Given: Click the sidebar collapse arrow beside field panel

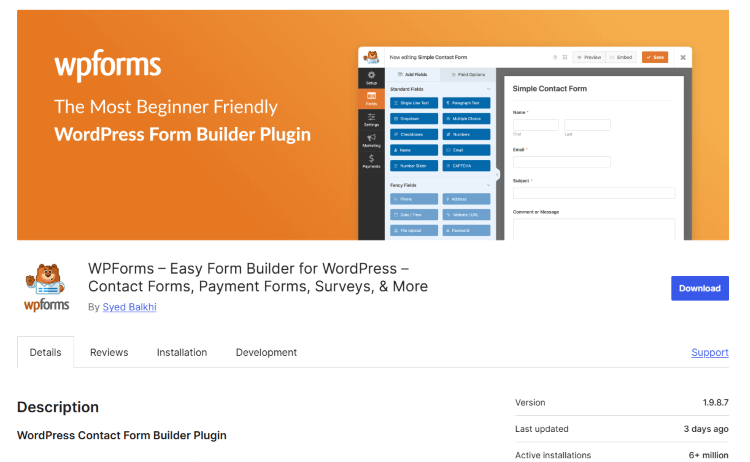Looking at the screenshot, I should pyautogui.click(x=497, y=175).
